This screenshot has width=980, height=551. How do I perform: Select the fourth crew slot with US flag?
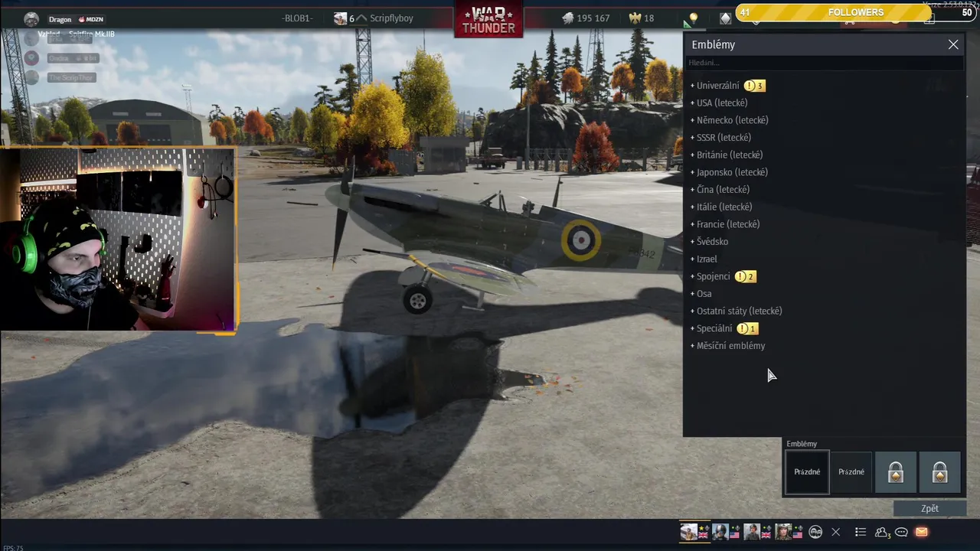[x=789, y=532]
